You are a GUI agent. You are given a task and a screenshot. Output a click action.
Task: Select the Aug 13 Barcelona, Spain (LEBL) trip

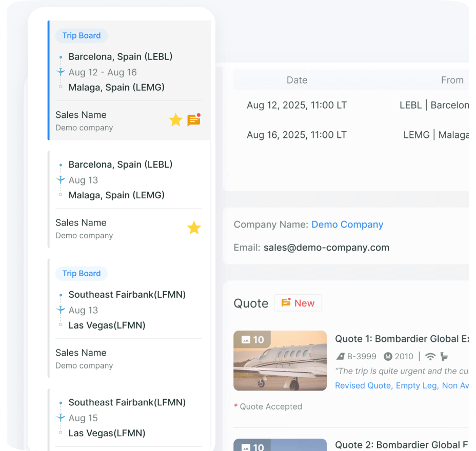click(129, 199)
